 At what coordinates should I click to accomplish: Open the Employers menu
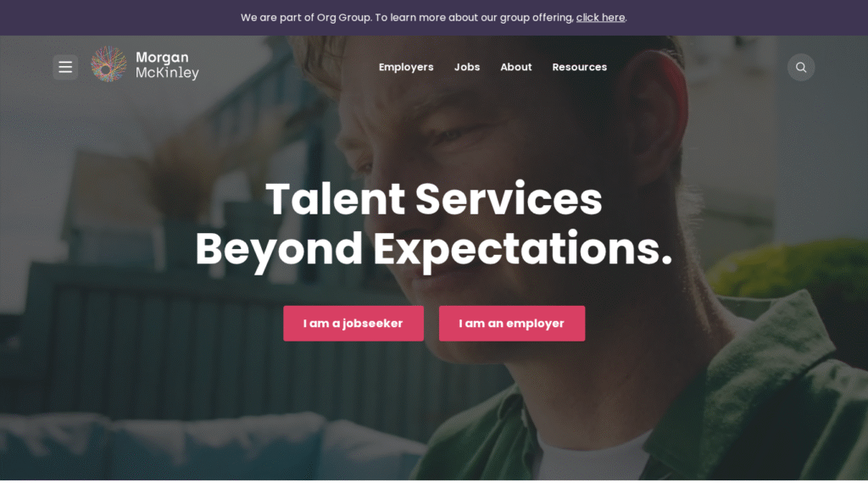coord(406,67)
